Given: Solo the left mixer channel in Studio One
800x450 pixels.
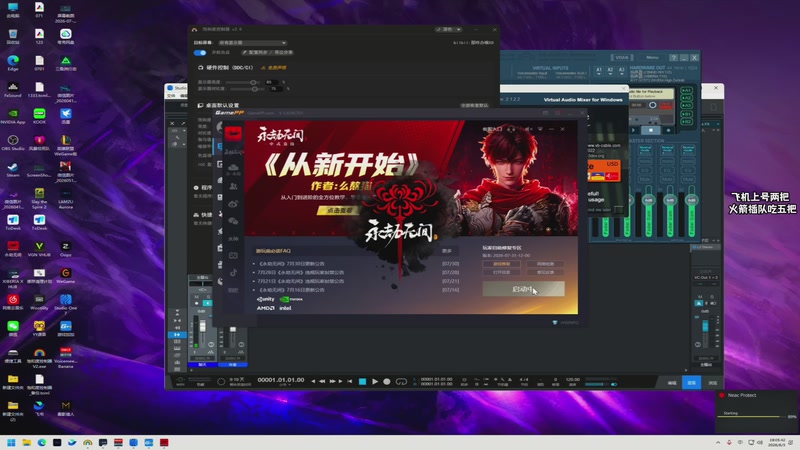Looking at the screenshot, I should 208,297.
